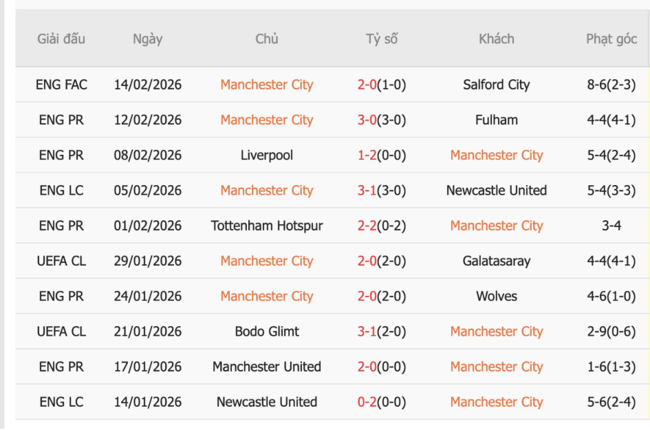This screenshot has width=650, height=430.
Task: Click the Bodo Glimt team name
Action: [266, 331]
